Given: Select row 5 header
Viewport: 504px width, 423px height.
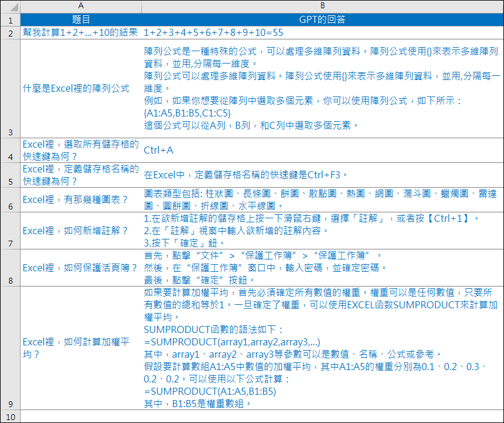Looking at the screenshot, I should click(10, 175).
